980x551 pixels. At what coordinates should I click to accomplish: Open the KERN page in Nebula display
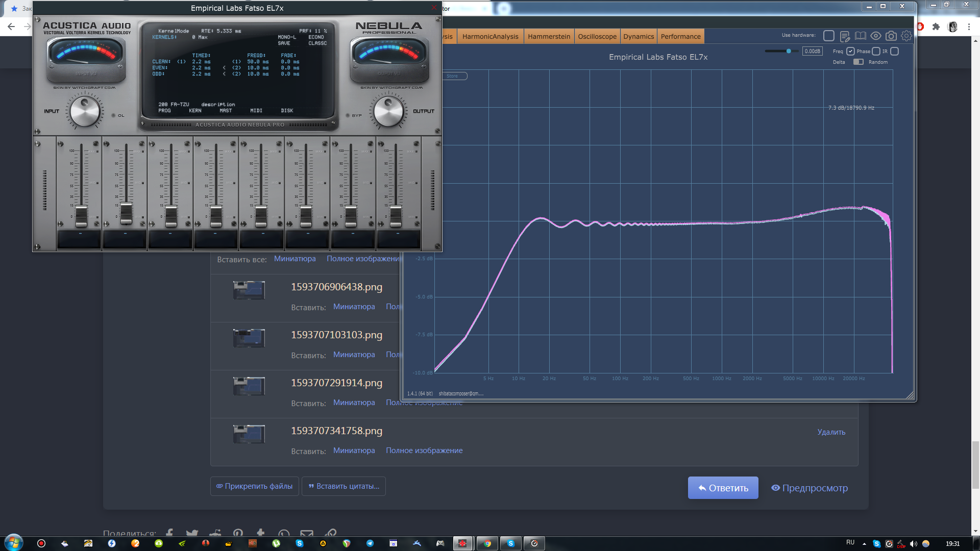tap(195, 111)
